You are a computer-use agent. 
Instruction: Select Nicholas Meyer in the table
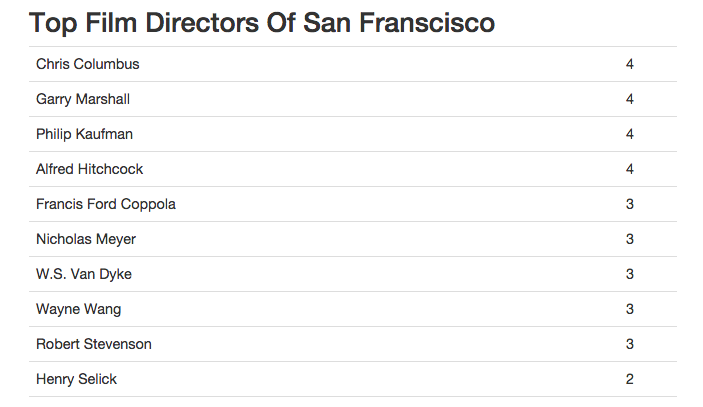pyautogui.click(x=86, y=239)
